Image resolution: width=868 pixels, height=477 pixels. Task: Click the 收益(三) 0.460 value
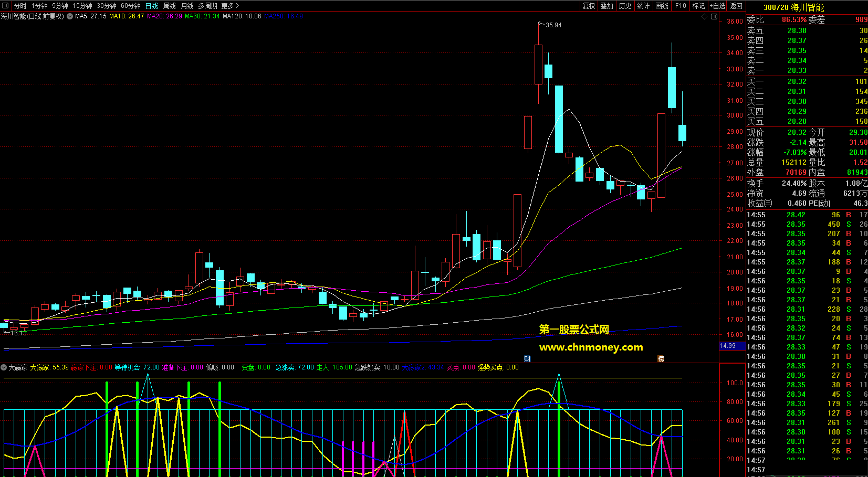point(797,203)
